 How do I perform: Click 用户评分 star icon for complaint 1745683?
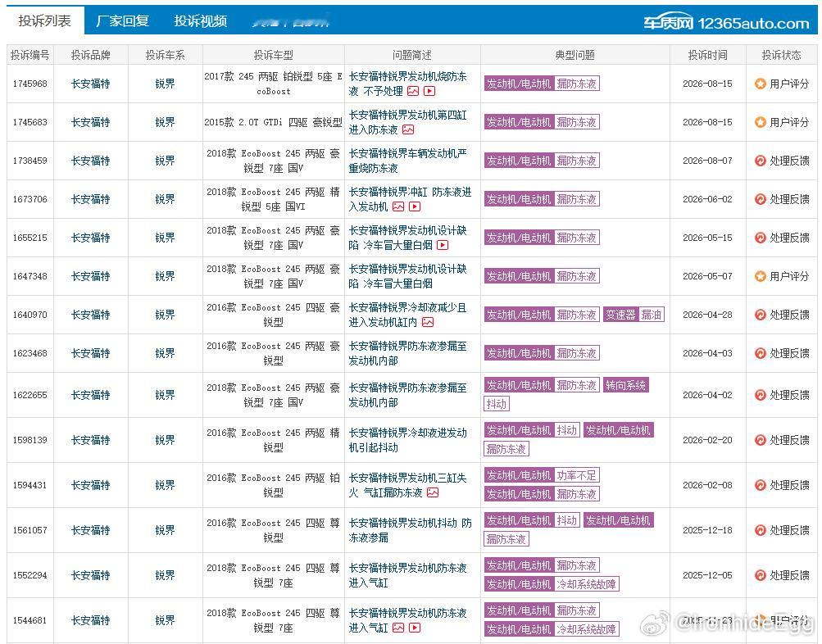761,122
